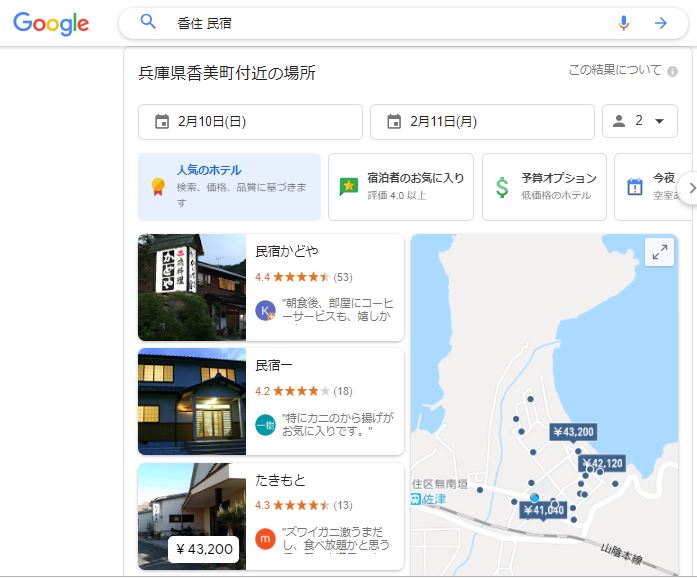The height and width of the screenshot is (578, 697).
Task: Open info icon beside この結果について
Action: (x=673, y=71)
